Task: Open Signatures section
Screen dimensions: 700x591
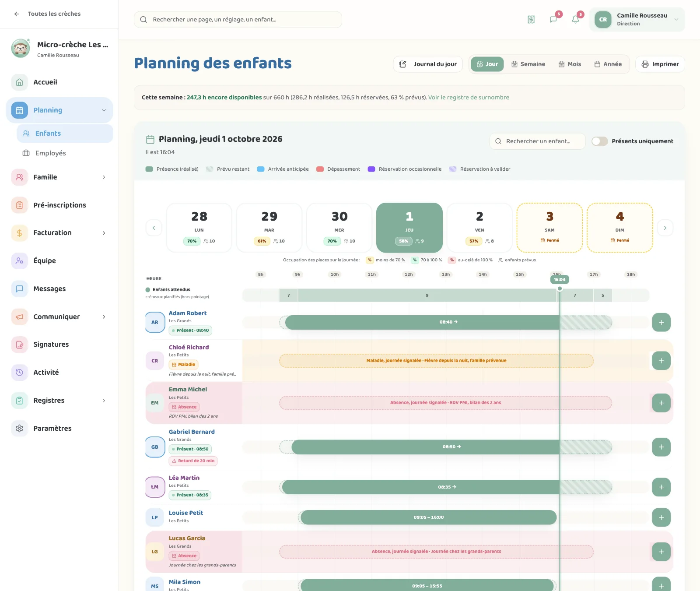Action: (x=59, y=344)
